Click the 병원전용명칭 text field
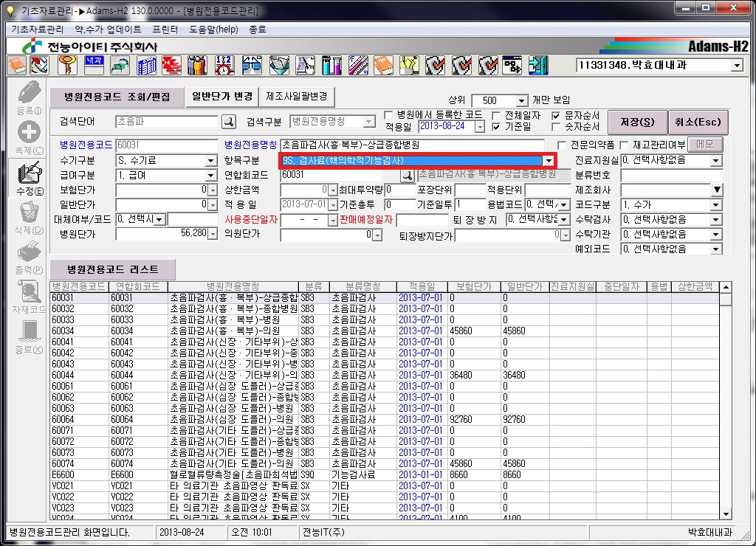 pyautogui.click(x=412, y=145)
